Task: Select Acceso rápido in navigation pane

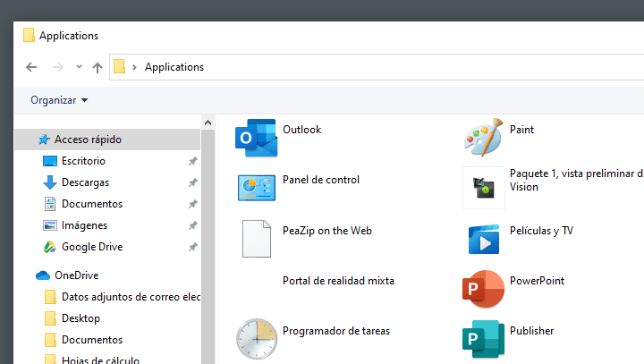Action: [107, 140]
